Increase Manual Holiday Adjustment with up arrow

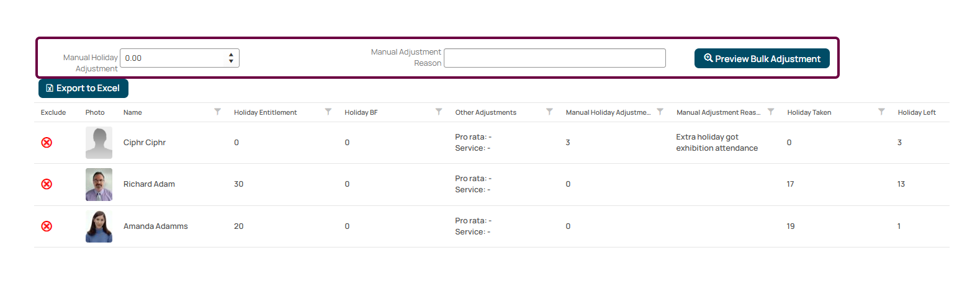point(231,55)
